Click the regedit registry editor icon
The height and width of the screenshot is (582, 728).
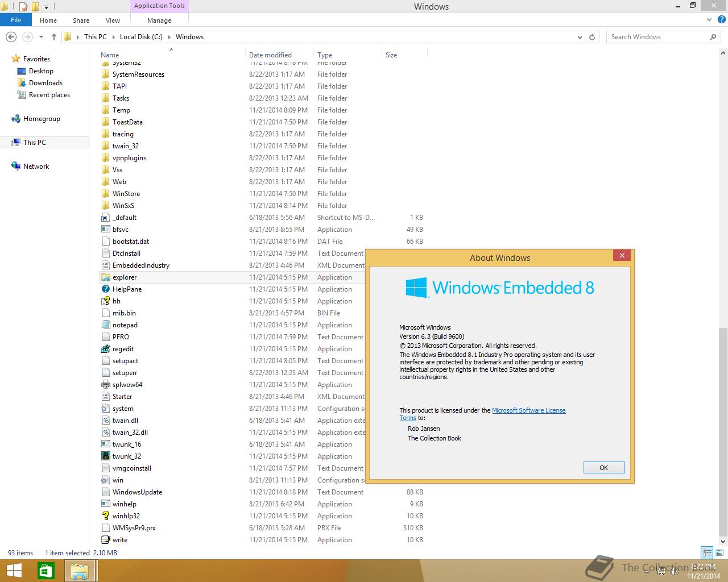point(105,349)
